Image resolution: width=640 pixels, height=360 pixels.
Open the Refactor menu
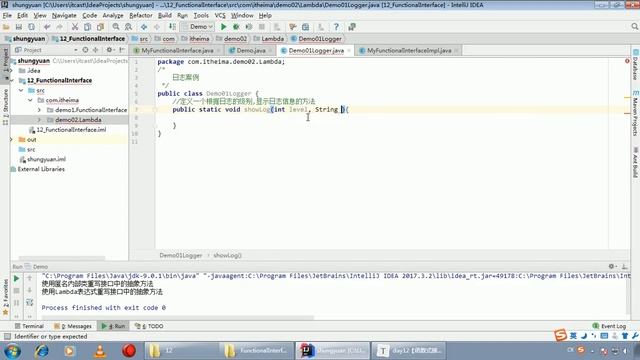(140, 16)
